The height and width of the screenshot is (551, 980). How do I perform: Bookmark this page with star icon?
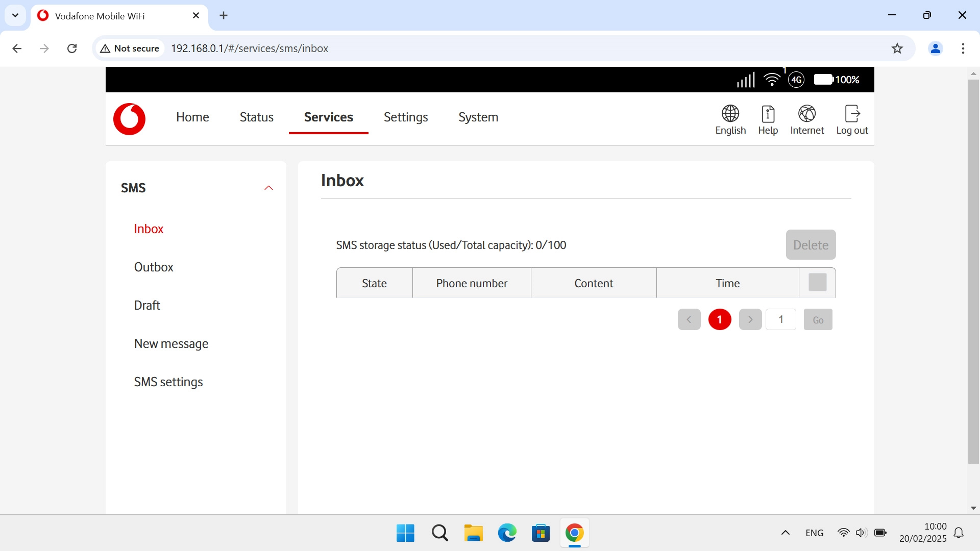coord(897,48)
